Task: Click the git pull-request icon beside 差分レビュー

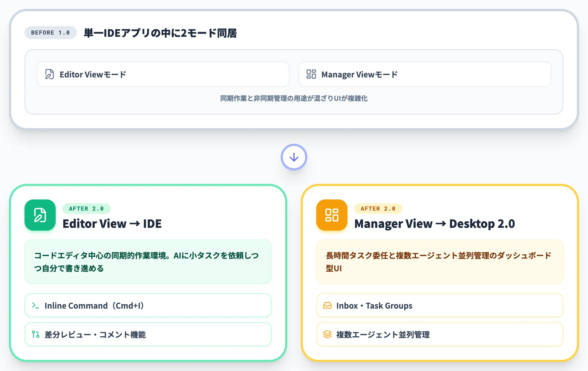Action: click(x=35, y=334)
